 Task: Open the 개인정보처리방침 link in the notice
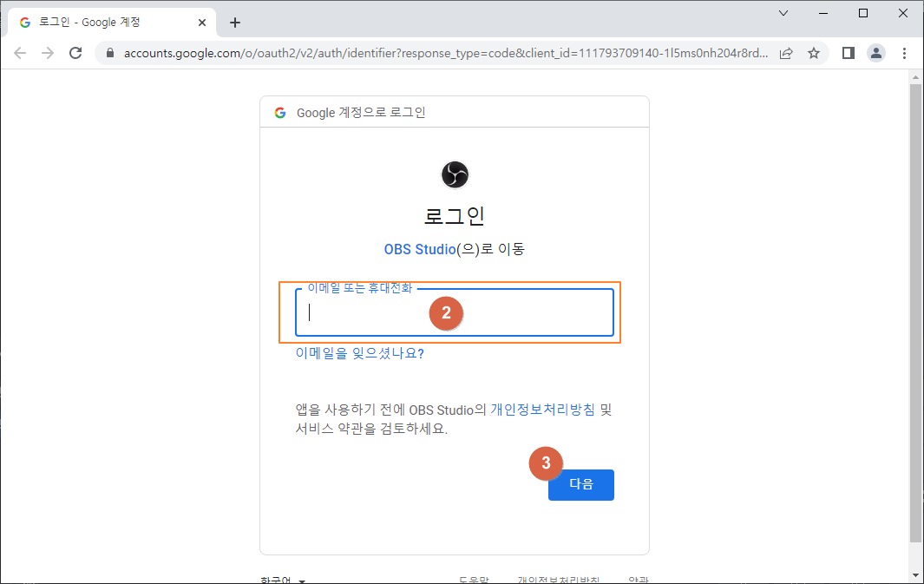(543, 410)
